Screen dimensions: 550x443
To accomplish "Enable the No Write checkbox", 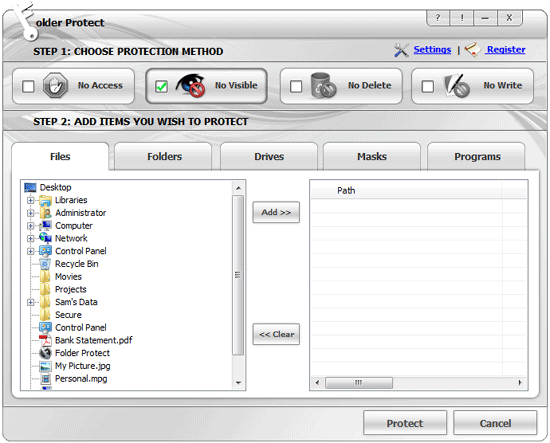I will coord(428,86).
